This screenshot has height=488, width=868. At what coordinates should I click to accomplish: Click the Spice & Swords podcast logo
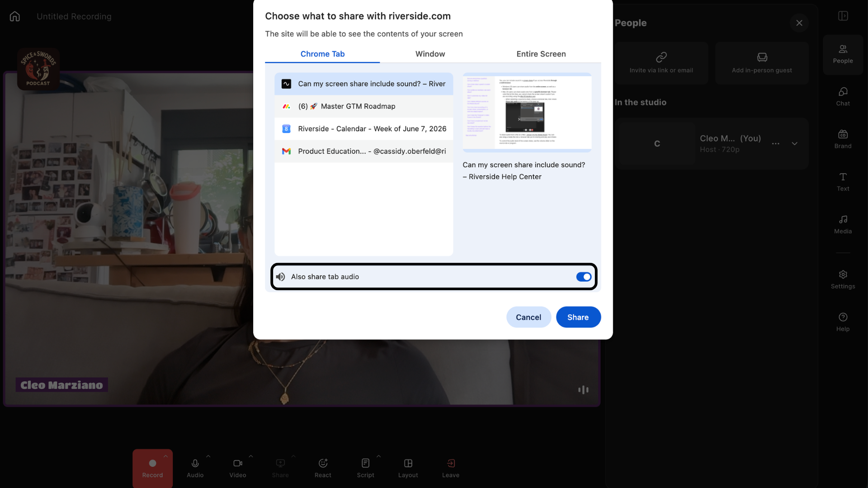click(x=38, y=69)
